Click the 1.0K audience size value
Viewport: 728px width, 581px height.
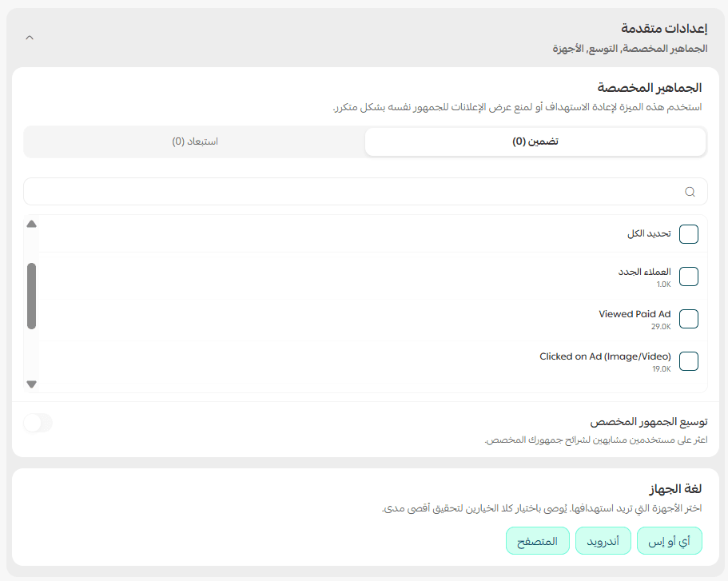point(663,285)
